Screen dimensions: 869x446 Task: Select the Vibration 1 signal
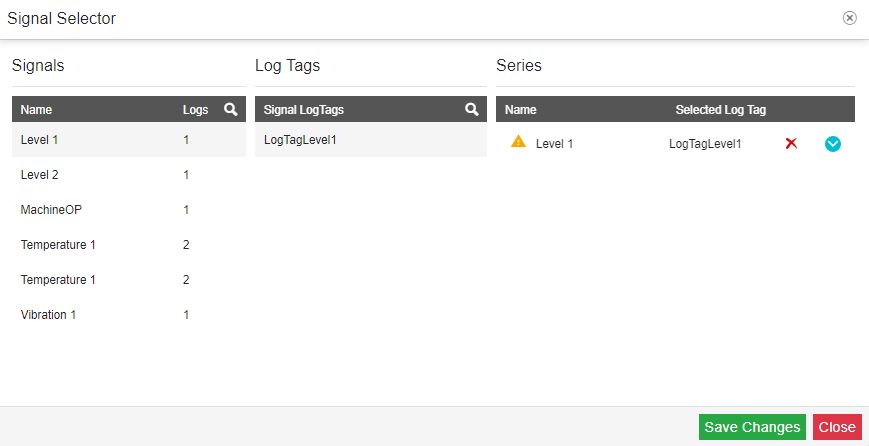pyautogui.click(x=129, y=315)
